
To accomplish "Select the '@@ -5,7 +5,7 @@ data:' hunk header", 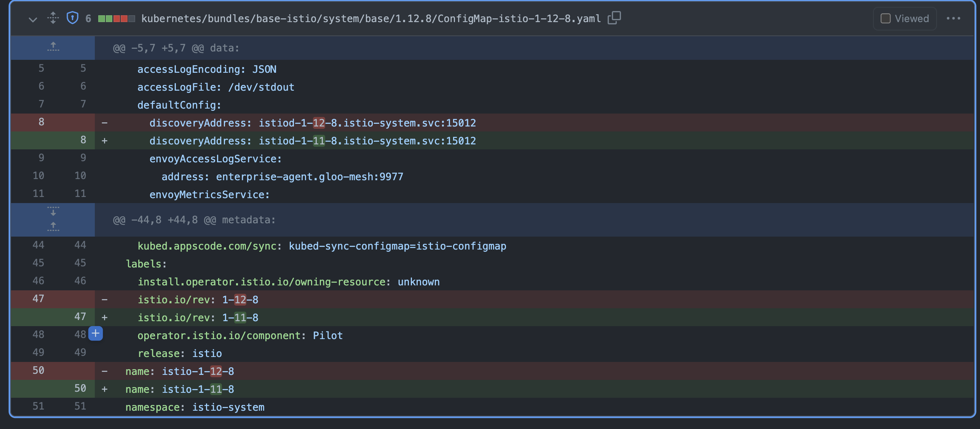I will click(176, 48).
